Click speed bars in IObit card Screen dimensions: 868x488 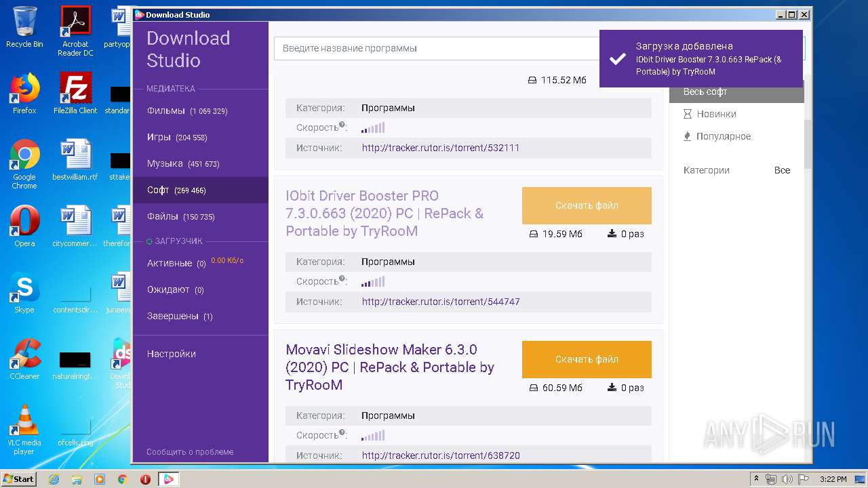(373, 281)
